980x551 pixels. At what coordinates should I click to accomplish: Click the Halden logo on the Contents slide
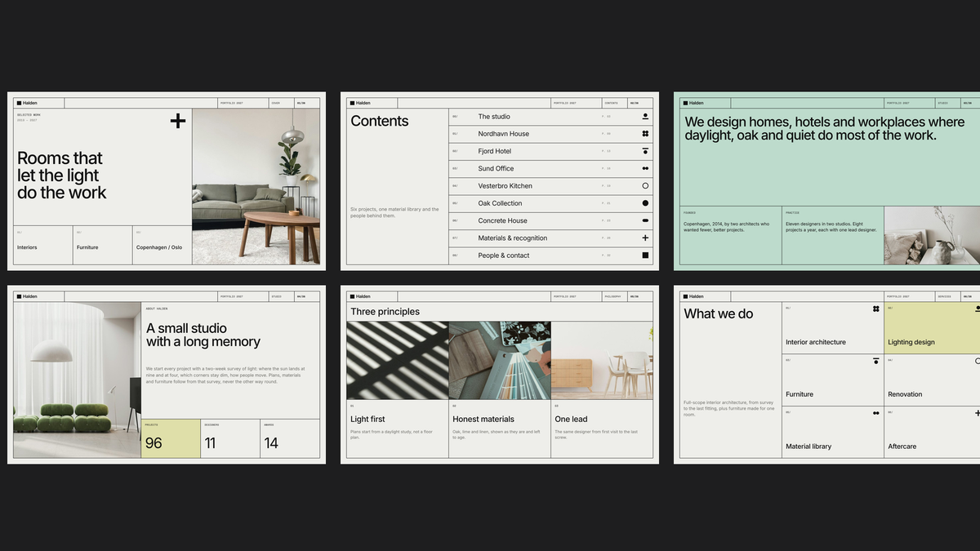pyautogui.click(x=360, y=103)
